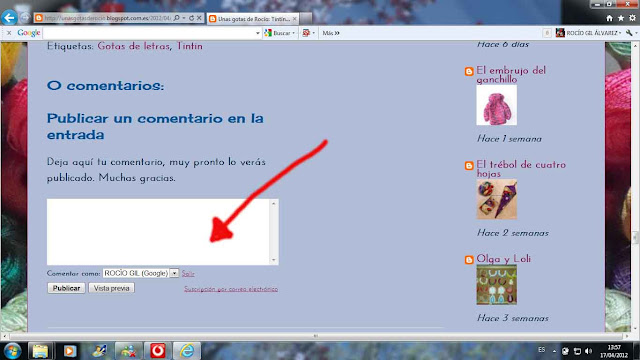The image size is (640, 360).
Task: Click the browser Forward arrow button
Action: point(25,18)
